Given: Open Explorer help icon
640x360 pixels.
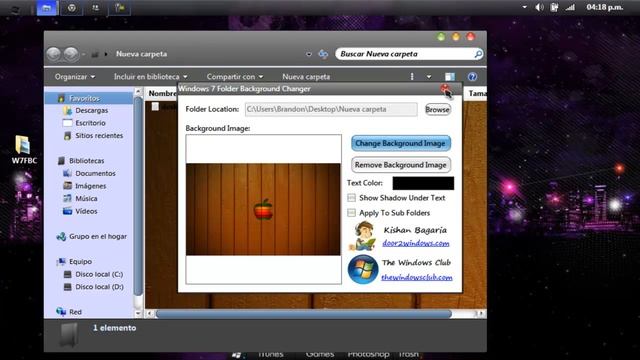Looking at the screenshot, I should pyautogui.click(x=472, y=77).
